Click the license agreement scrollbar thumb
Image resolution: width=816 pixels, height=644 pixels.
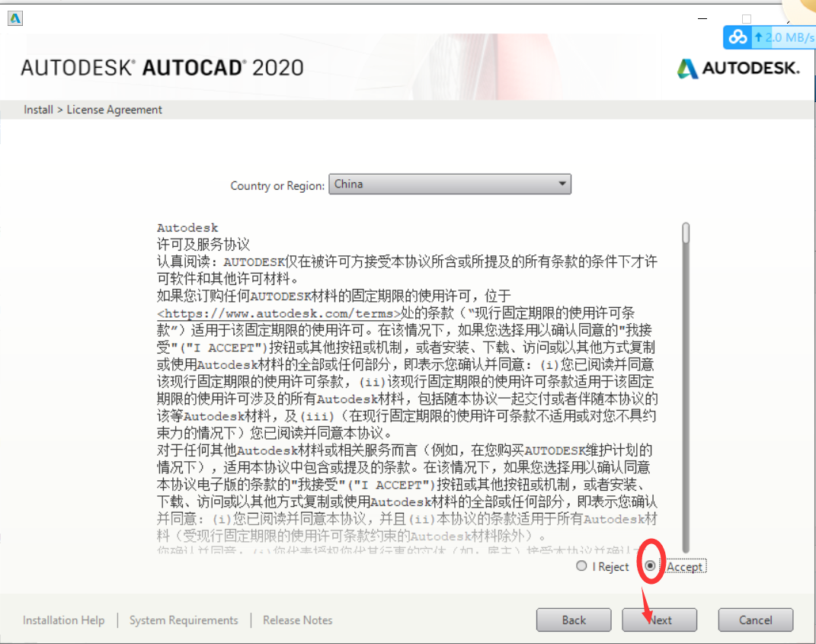686,232
